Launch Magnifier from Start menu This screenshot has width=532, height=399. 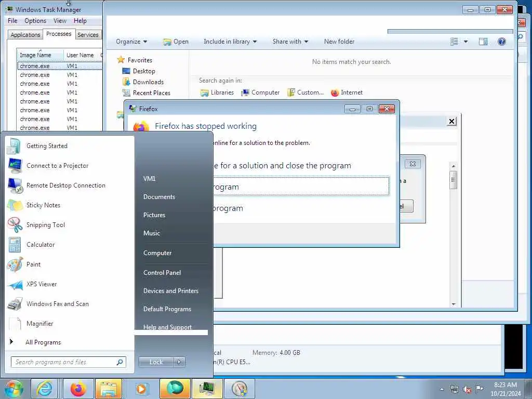tap(39, 323)
